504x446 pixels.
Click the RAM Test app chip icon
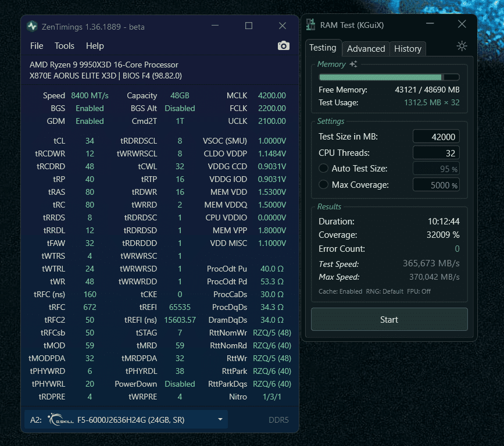(310, 25)
